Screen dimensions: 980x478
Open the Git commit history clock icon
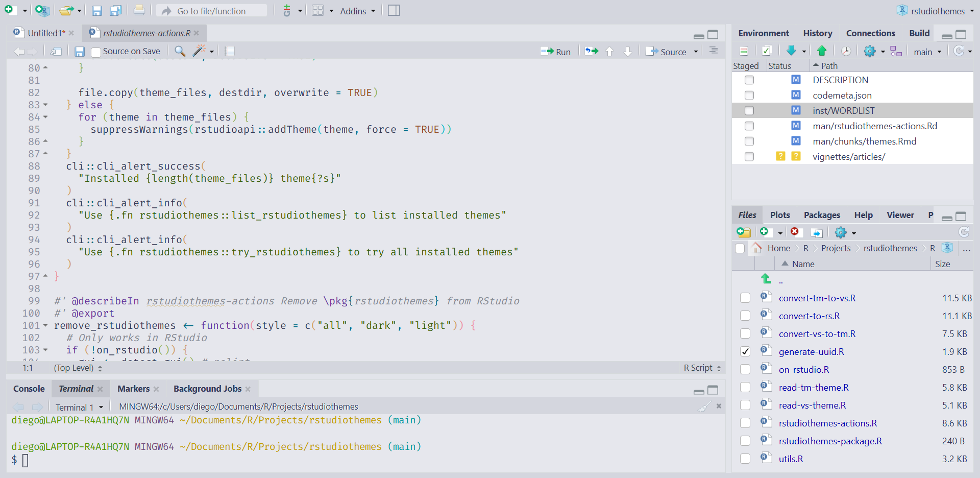point(846,51)
